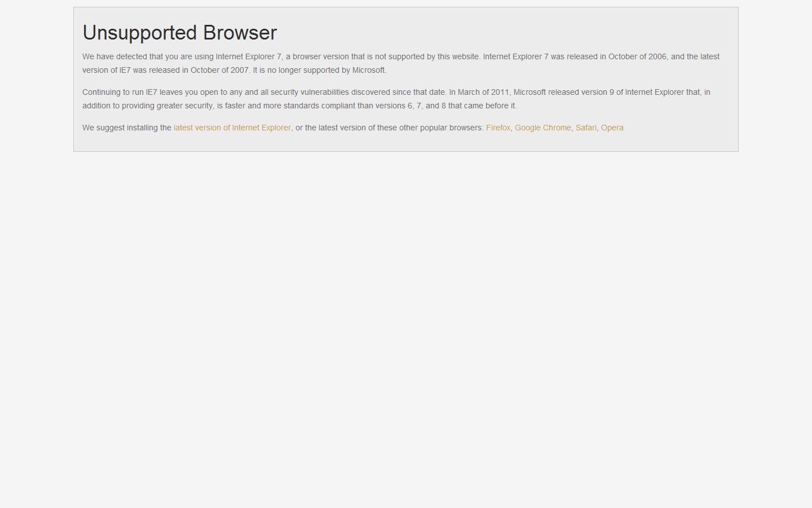The width and height of the screenshot is (812, 508).
Task: Open the Google Chrome download link
Action: 542,128
